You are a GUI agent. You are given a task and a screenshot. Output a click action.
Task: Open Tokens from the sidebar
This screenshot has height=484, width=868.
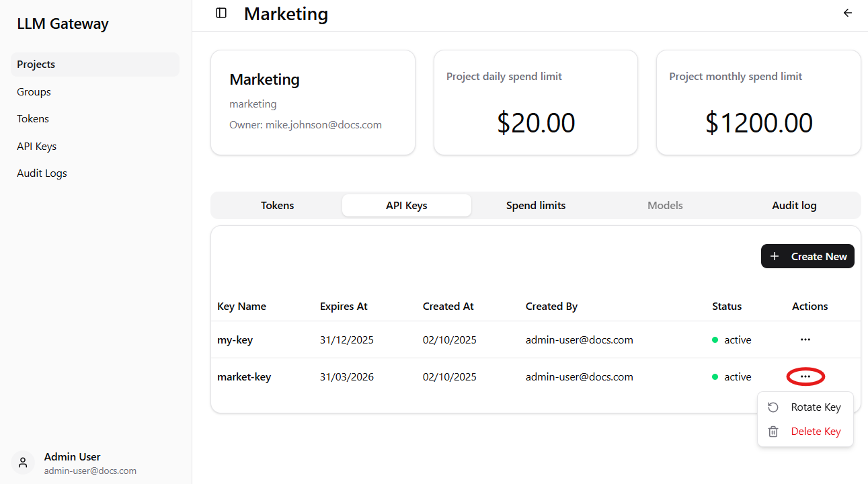33,119
